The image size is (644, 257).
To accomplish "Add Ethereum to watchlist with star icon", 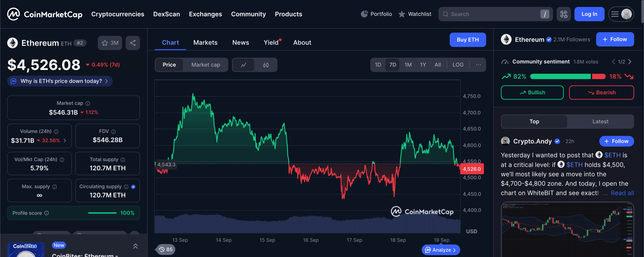I will click(110, 43).
